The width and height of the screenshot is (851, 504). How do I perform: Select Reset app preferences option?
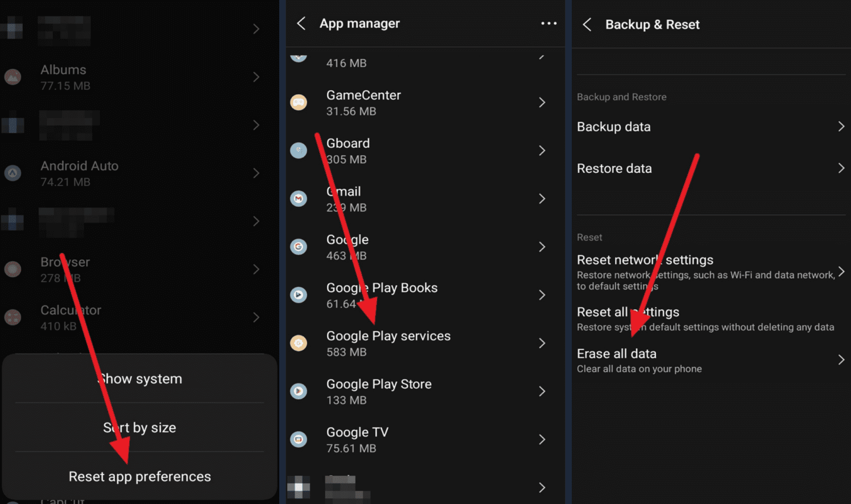coord(139,476)
